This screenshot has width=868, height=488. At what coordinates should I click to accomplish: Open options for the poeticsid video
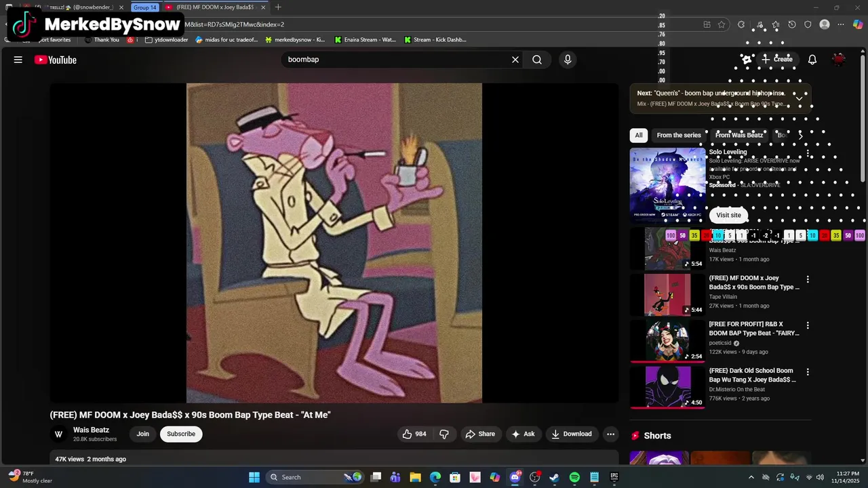808,325
